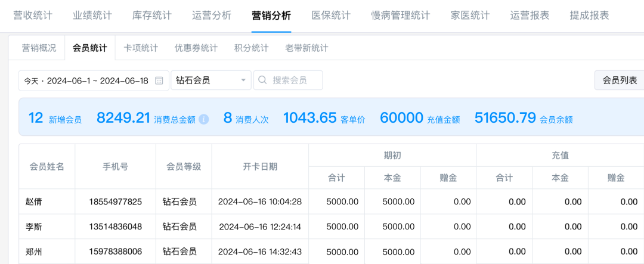Switch to 慢病管理统计 tab
This screenshot has height=264, width=644.
coord(400,15)
